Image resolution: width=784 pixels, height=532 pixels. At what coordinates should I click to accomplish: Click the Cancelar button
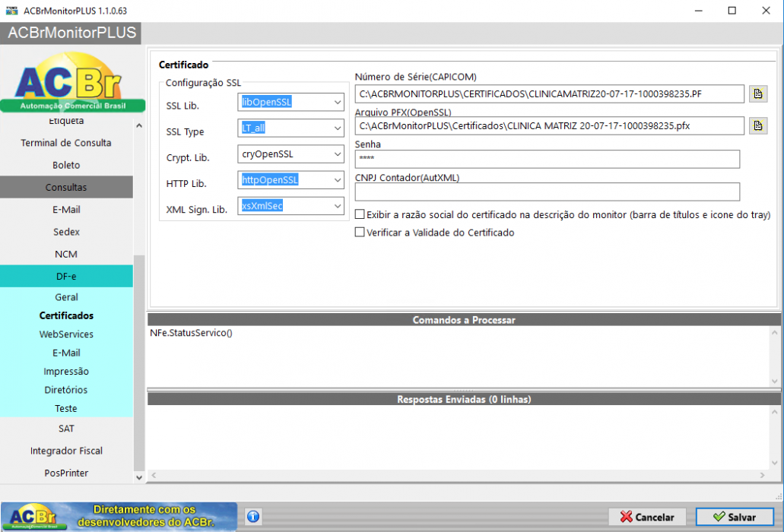coord(648,517)
